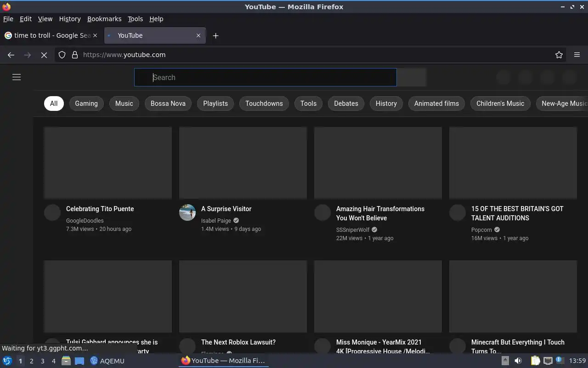This screenshot has width=588, height=368.
Task: Open 'The Next Roblox Lawsuit?' video
Action: (238, 342)
